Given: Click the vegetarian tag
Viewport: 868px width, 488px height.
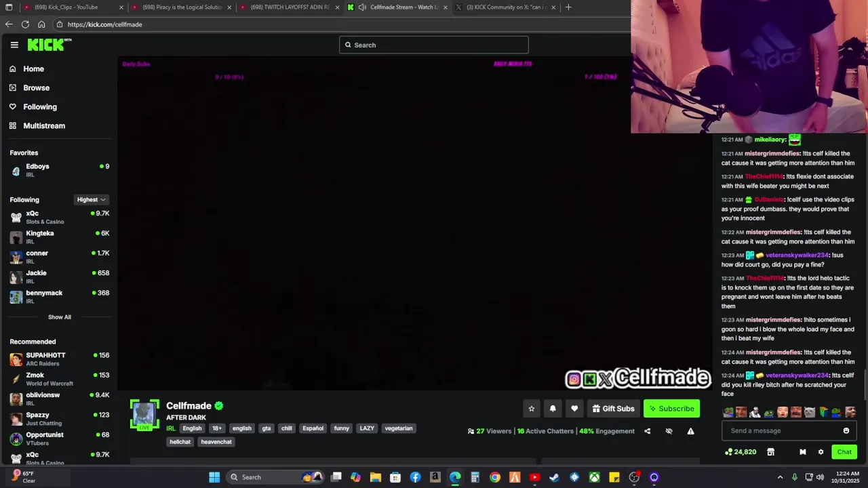Looking at the screenshot, I should coord(399,428).
